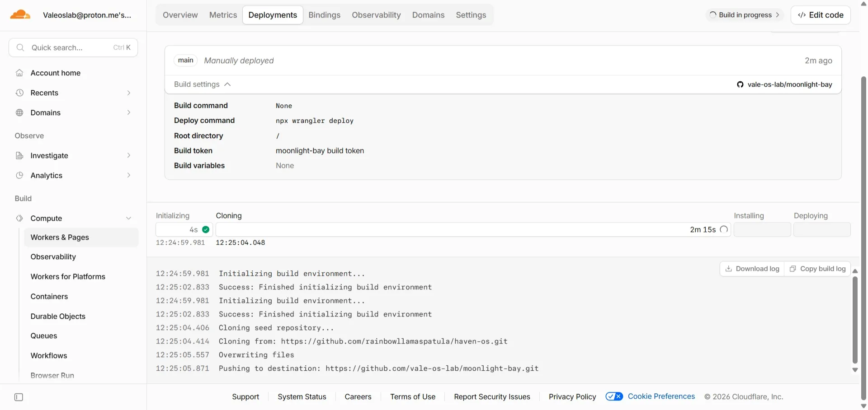This screenshot has height=410, width=868.
Task: Expand the Domains submenu arrow
Action: point(129,112)
